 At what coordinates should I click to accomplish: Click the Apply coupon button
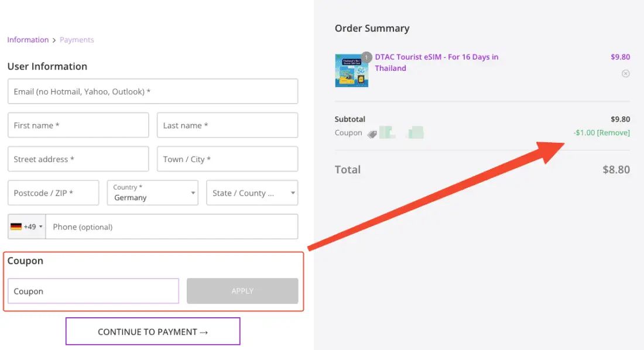click(242, 291)
